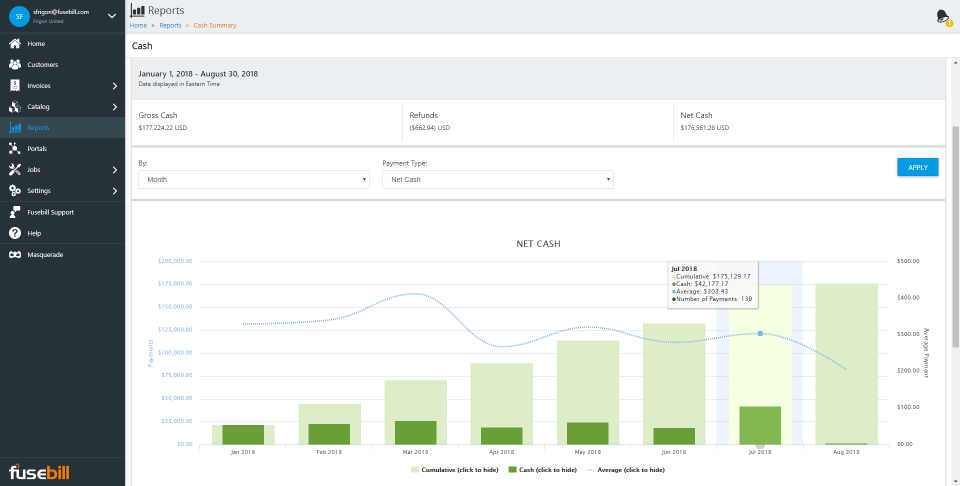
Task: Open Fusebill Support icon
Action: coord(15,212)
